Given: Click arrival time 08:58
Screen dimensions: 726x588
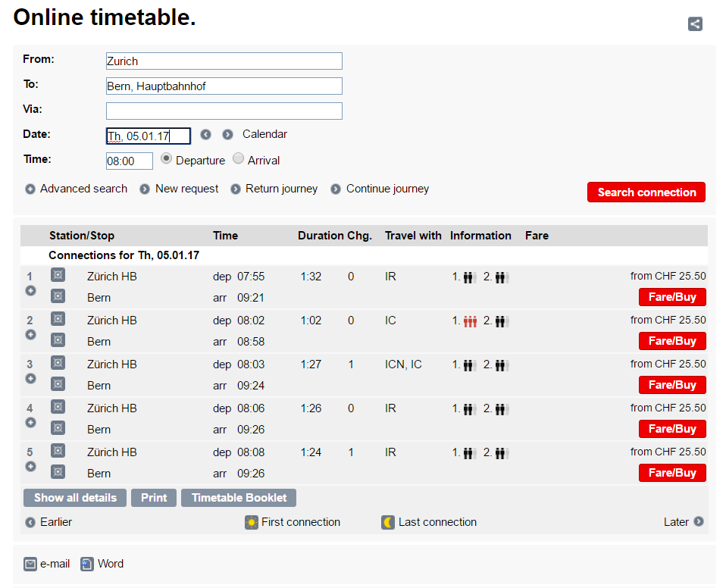Looking at the screenshot, I should click(251, 342).
